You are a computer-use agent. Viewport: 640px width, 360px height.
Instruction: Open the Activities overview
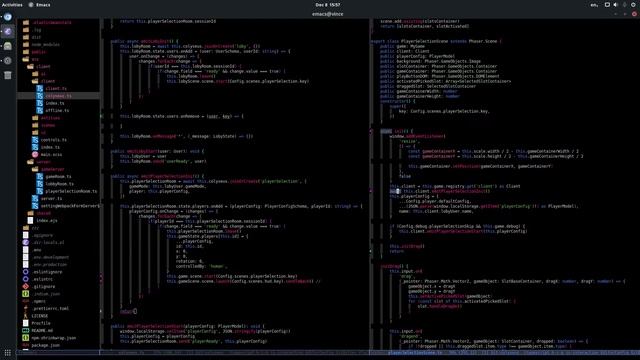[x=12, y=5]
